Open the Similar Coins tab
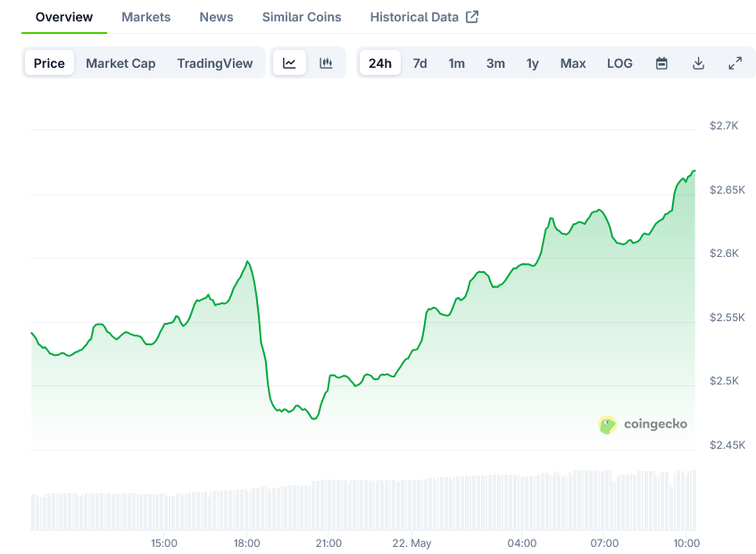756x554 pixels. click(302, 17)
